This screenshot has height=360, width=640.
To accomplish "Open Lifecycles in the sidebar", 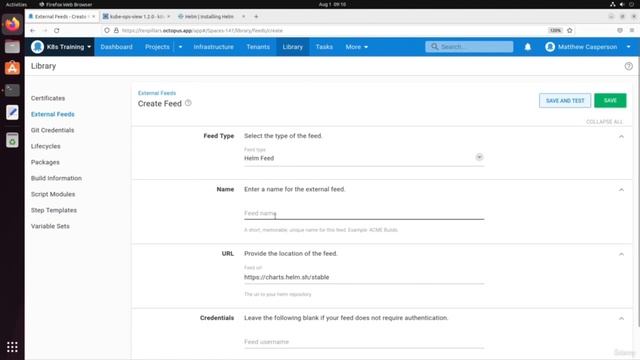I will (46, 146).
